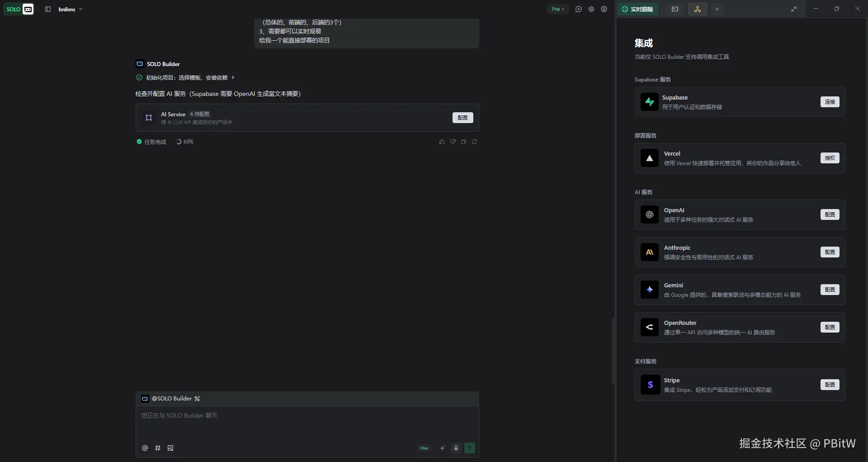868x462 pixels.
Task: Open the feedback chat bubble icon
Action: [x=579, y=9]
